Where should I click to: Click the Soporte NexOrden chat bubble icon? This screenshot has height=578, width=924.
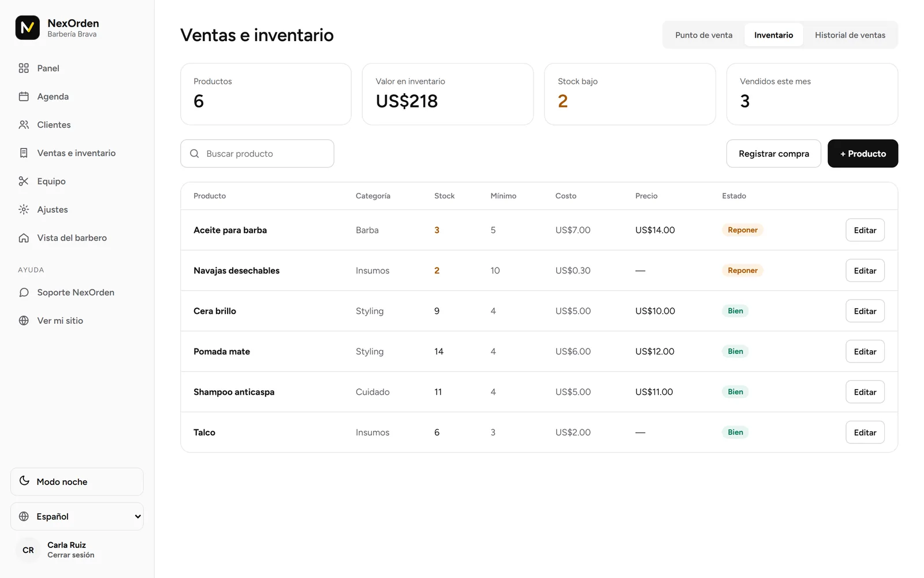24,292
